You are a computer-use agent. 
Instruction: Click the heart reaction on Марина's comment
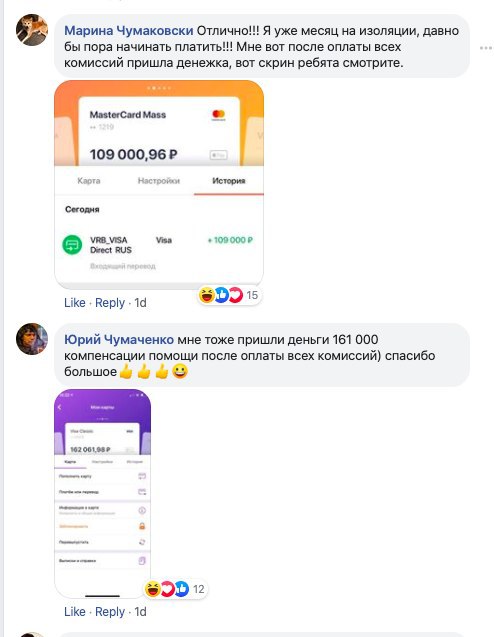click(236, 295)
